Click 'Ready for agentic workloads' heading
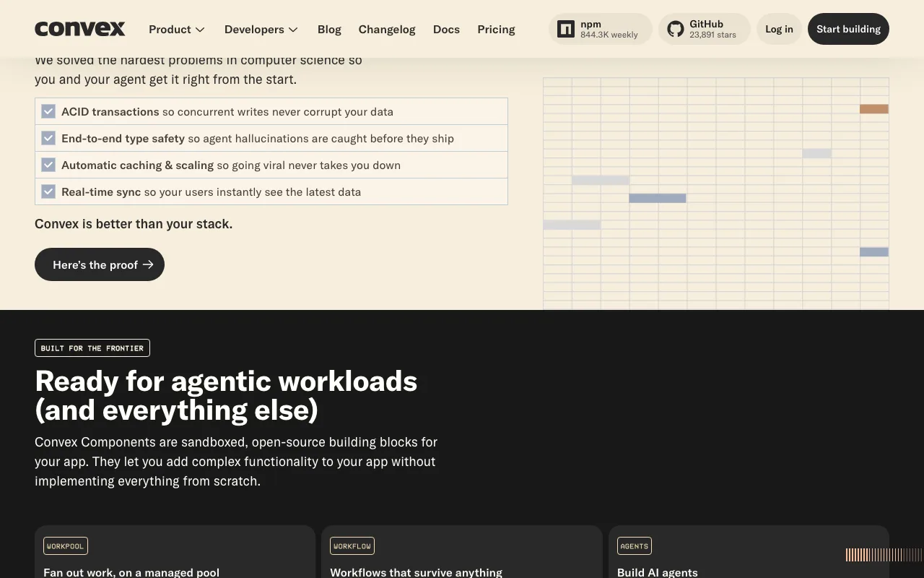This screenshot has height=578, width=924. [x=226, y=395]
